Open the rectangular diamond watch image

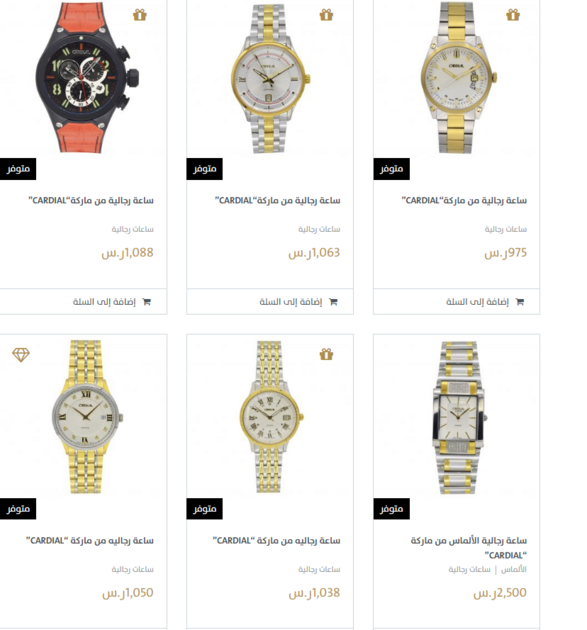458,417
